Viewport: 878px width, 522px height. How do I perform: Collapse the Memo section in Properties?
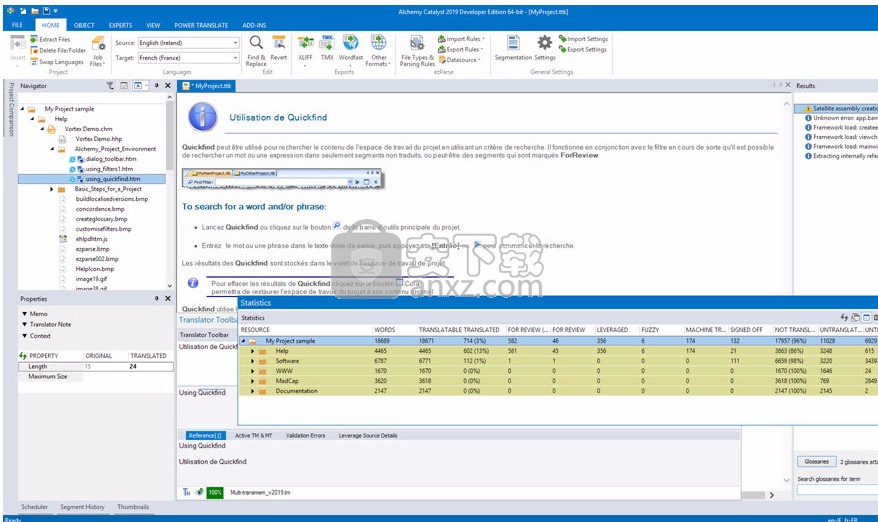[25, 314]
